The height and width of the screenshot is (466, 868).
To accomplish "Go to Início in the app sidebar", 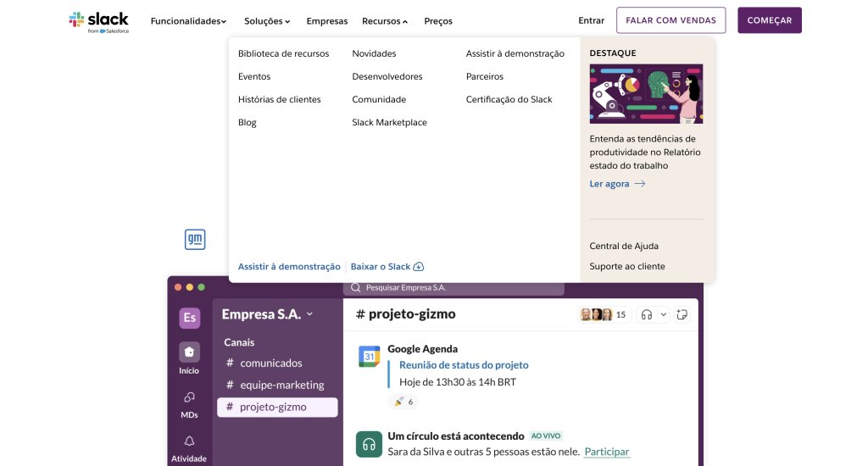I will pyautogui.click(x=189, y=358).
